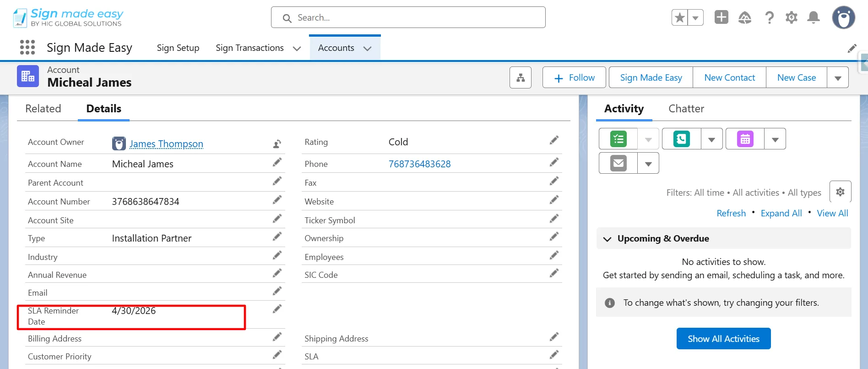
Task: Collapse the Upcoming & Overdue section
Action: click(x=608, y=239)
